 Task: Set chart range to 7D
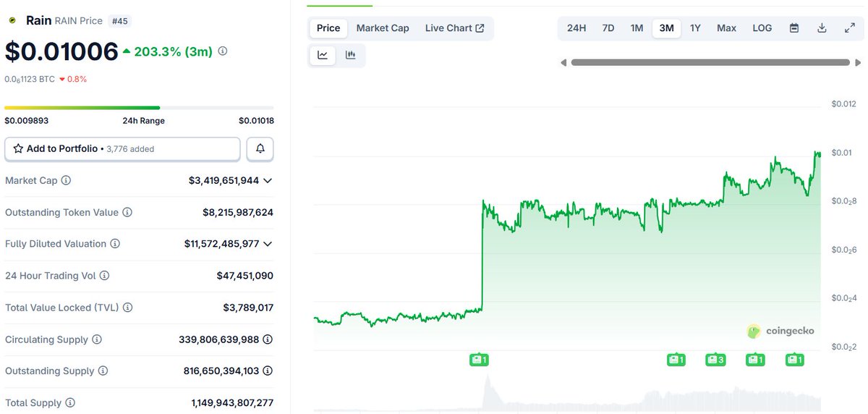[x=608, y=28]
